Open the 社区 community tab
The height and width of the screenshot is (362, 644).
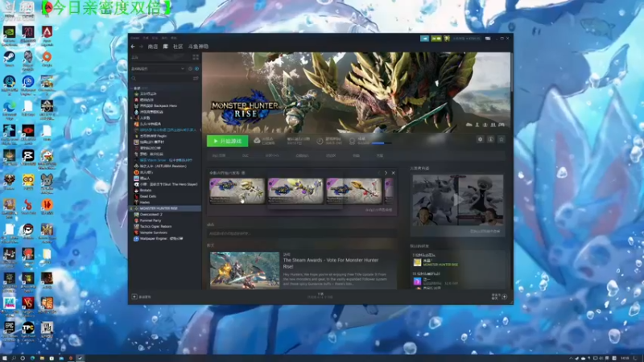(x=178, y=47)
